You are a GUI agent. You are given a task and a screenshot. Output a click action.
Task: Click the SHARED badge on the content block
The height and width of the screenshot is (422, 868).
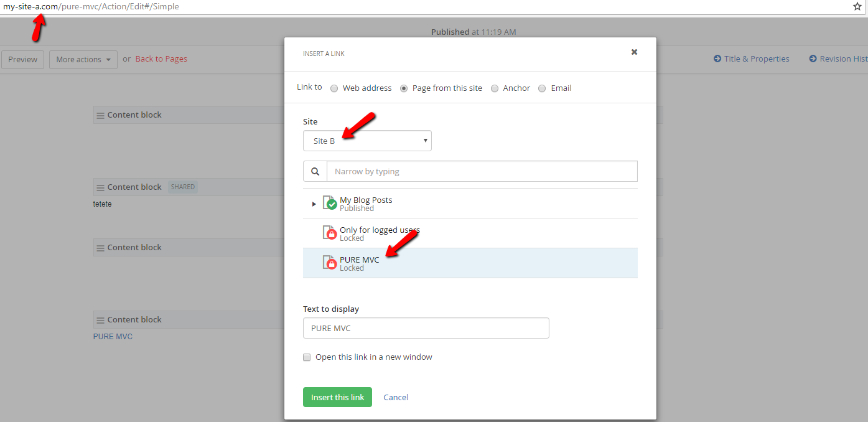183,187
